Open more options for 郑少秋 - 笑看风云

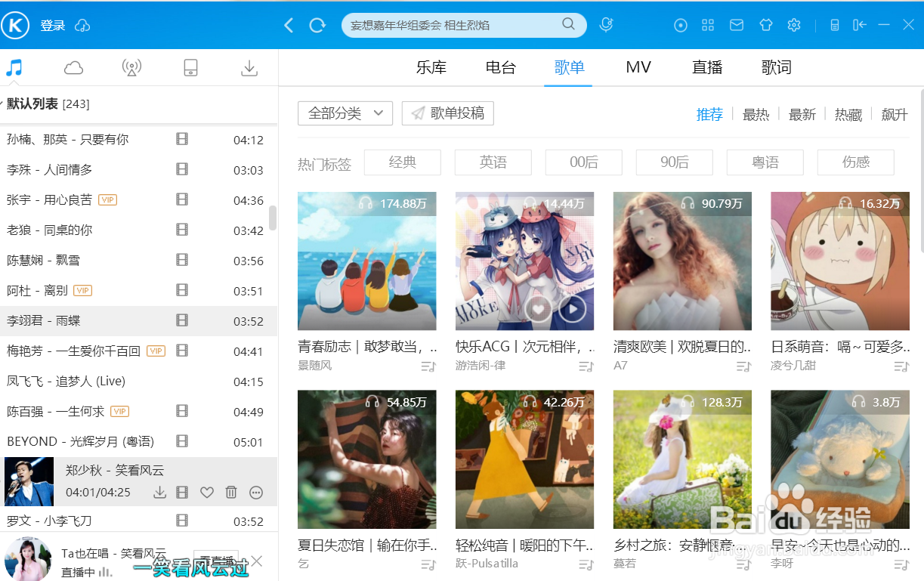(255, 492)
